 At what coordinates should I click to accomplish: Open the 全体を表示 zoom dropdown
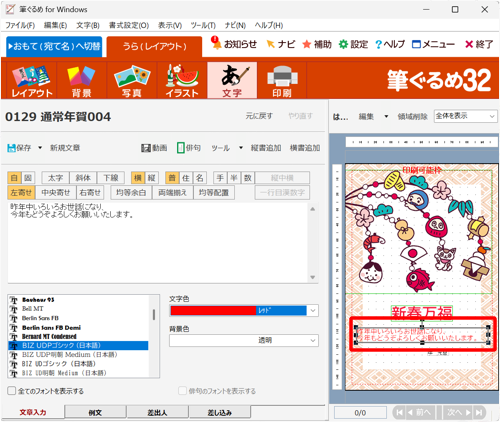click(465, 116)
